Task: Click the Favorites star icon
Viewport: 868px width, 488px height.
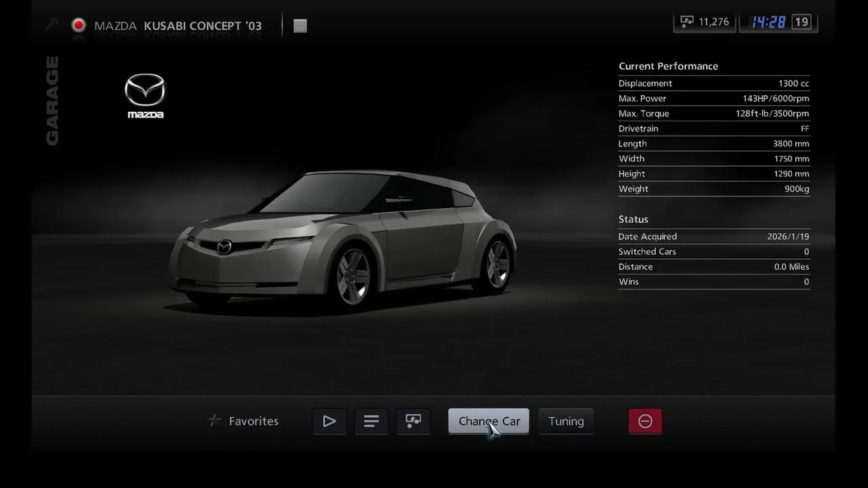Action: [215, 421]
